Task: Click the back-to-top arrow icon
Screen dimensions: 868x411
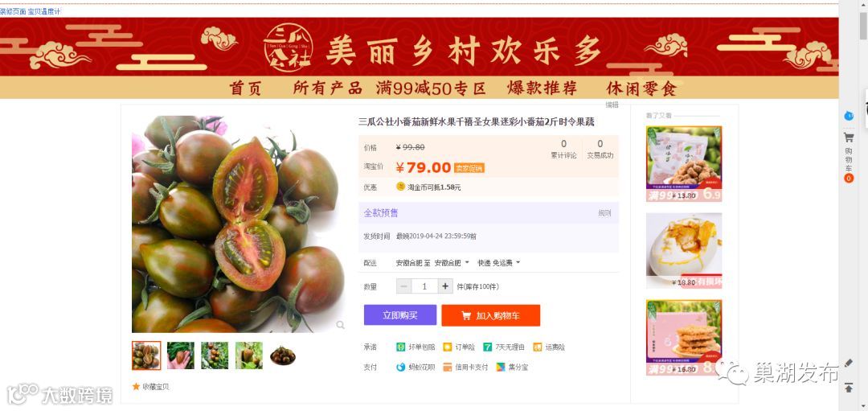Action: pyautogui.click(x=849, y=388)
